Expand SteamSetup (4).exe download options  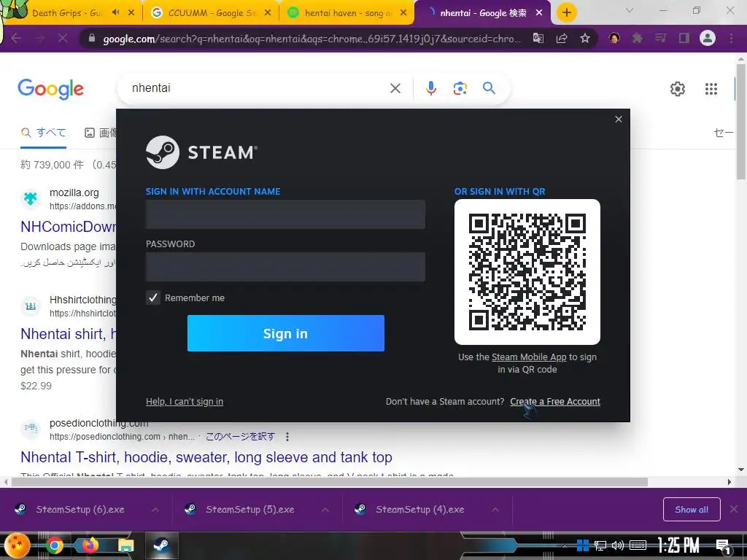[x=495, y=510]
